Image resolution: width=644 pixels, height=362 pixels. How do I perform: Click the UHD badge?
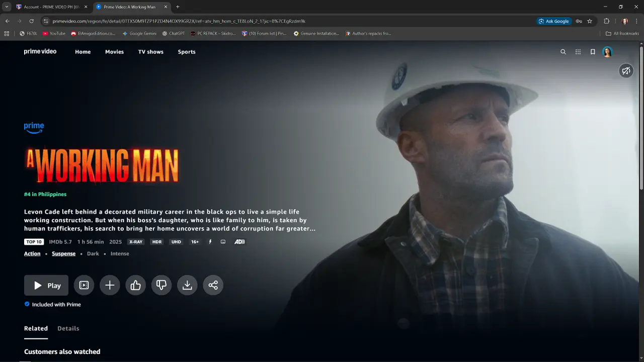(176, 242)
